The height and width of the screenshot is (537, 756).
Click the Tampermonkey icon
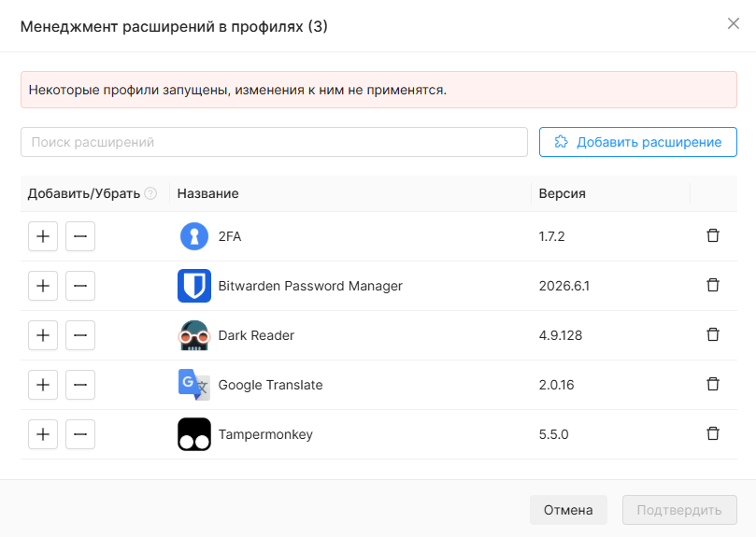(194, 434)
